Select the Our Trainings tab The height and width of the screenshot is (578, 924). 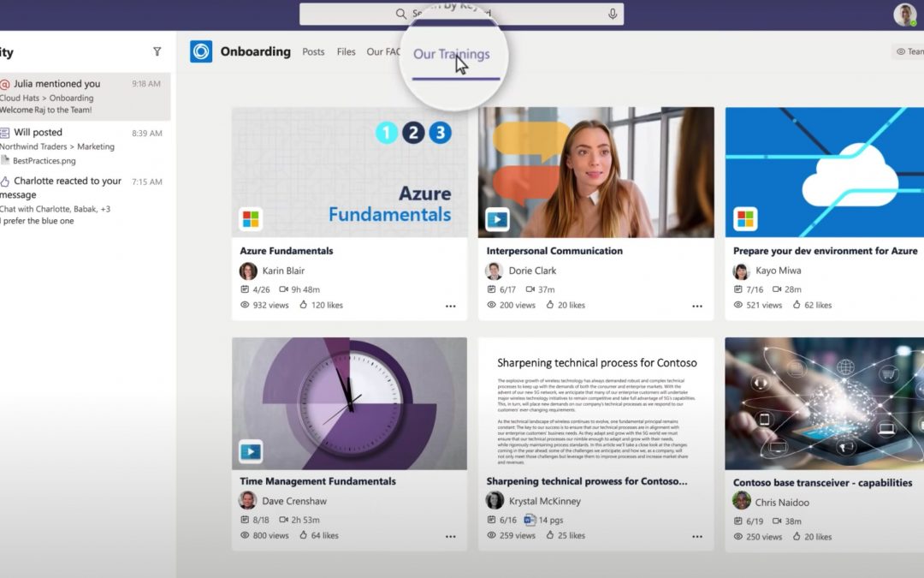click(x=451, y=55)
